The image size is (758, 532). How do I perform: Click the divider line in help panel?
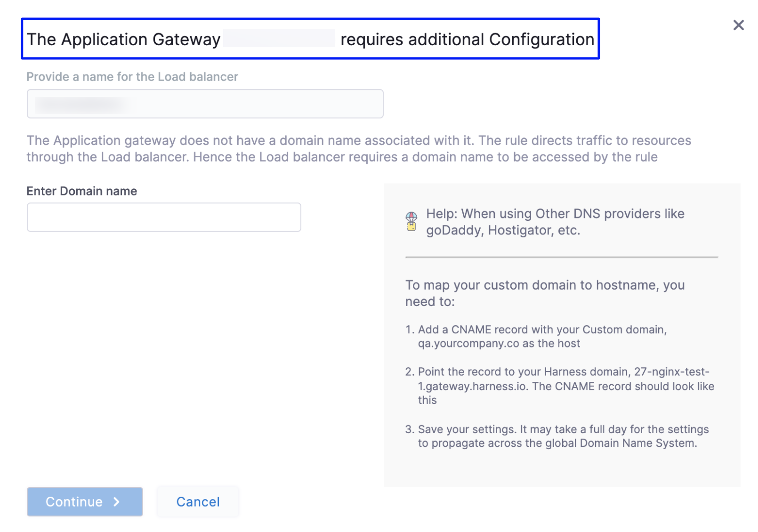click(x=561, y=257)
